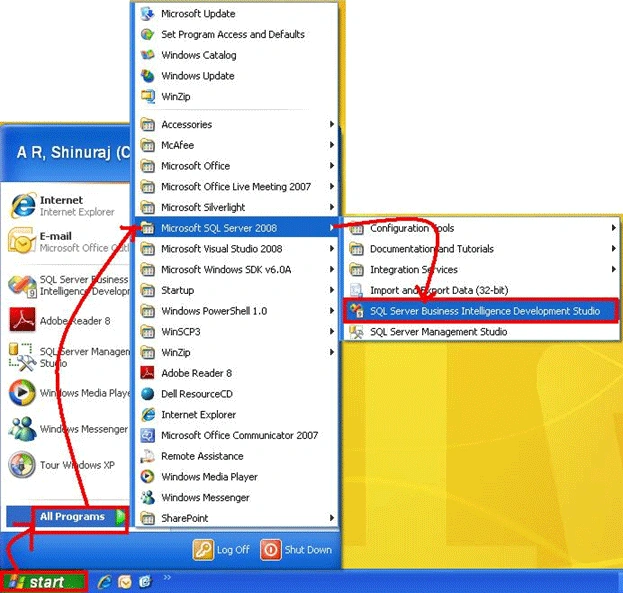Click the WinZip icon at the top of All Programs
This screenshot has width=623, height=593.
click(x=147, y=96)
